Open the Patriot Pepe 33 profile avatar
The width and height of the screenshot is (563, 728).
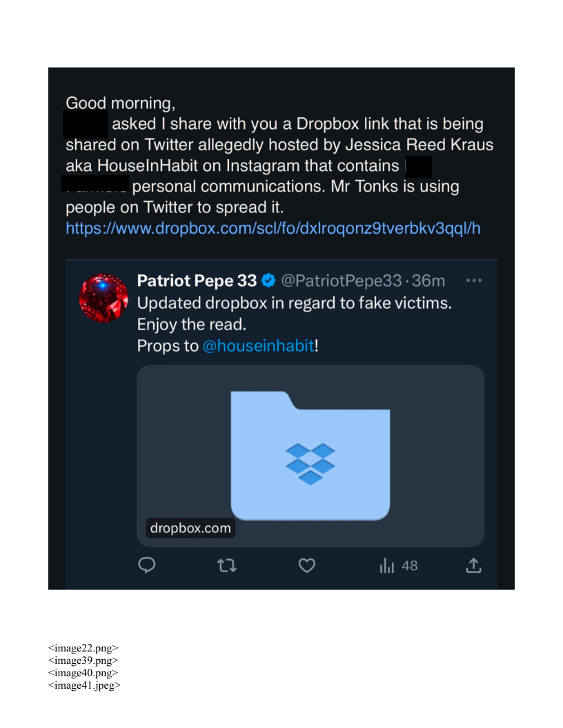point(104,298)
